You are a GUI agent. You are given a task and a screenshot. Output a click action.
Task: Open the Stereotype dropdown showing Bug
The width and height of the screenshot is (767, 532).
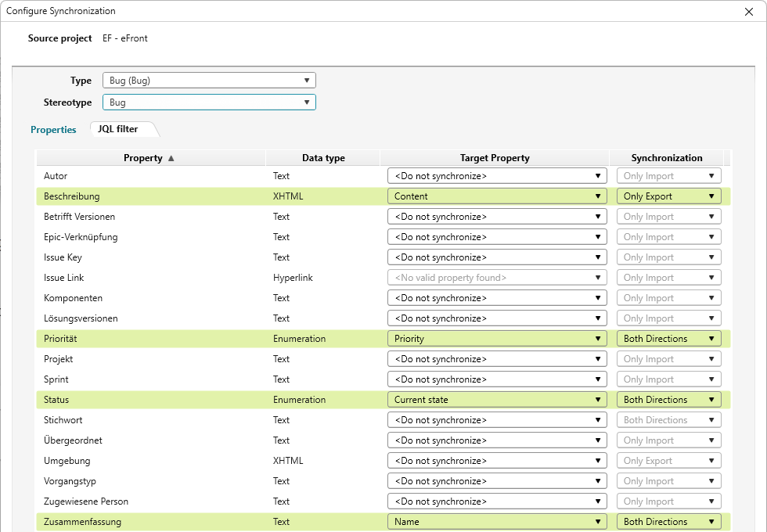pyautogui.click(x=209, y=102)
